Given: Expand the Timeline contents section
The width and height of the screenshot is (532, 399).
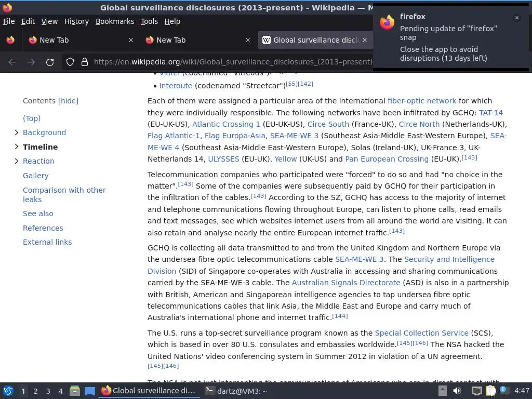Looking at the screenshot, I should (x=16, y=147).
